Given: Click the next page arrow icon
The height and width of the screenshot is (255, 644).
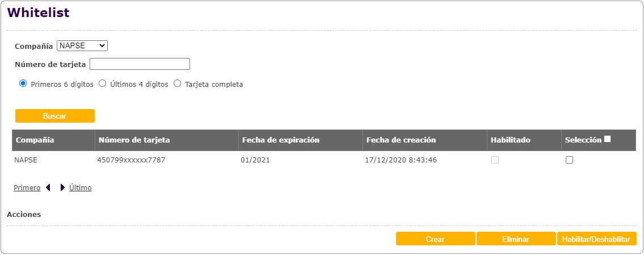Looking at the screenshot, I should coord(62,187).
